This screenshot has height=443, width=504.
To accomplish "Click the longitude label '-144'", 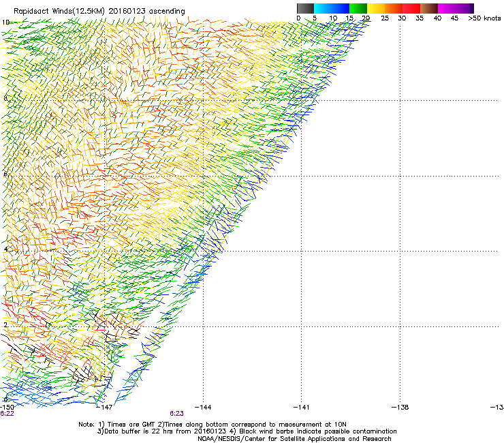I will tap(203, 408).
